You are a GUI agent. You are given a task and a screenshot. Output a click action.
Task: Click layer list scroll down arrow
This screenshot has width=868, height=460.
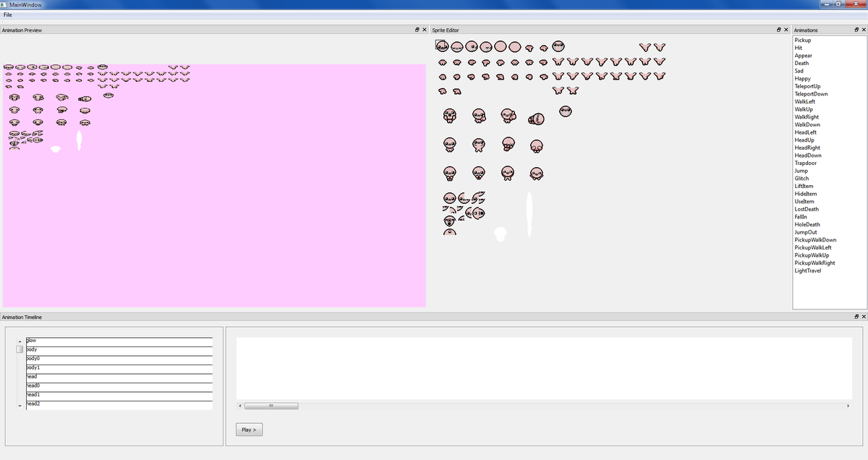(x=20, y=406)
